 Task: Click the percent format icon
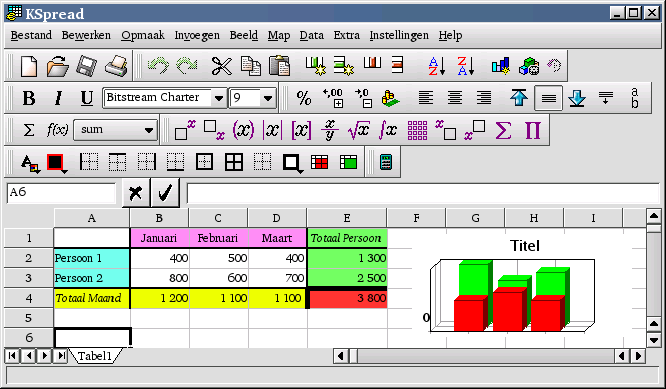pos(304,98)
